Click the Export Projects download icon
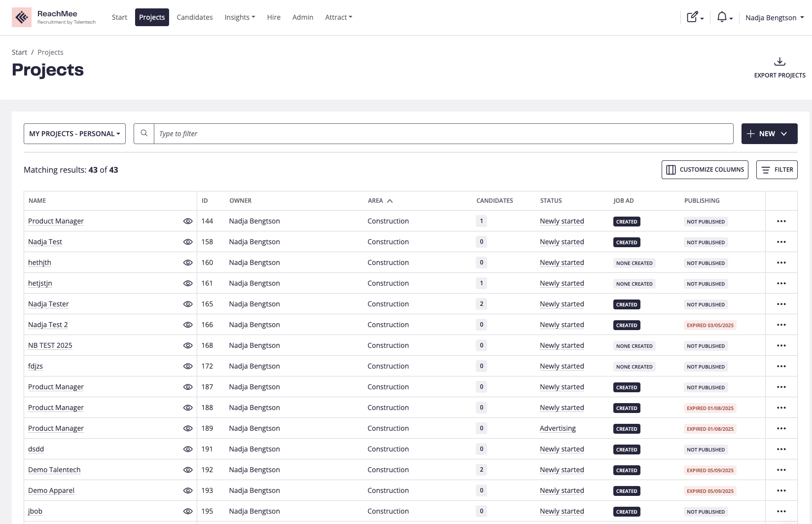The image size is (812, 524). coord(779,62)
